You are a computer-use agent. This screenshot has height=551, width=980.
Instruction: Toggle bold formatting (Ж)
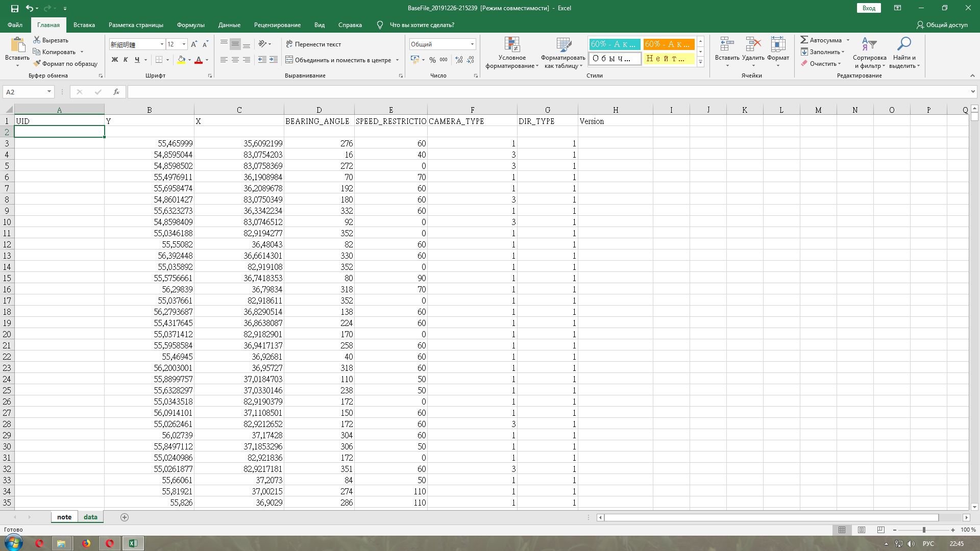click(x=114, y=60)
